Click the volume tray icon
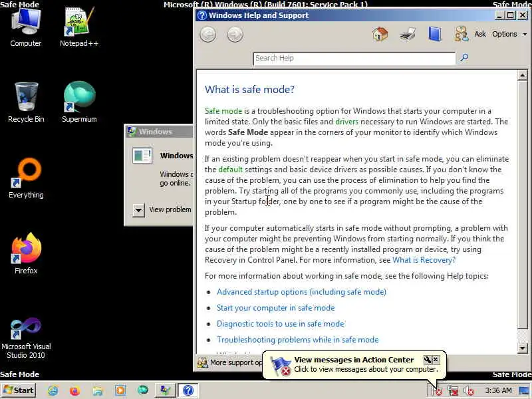 (x=469, y=391)
